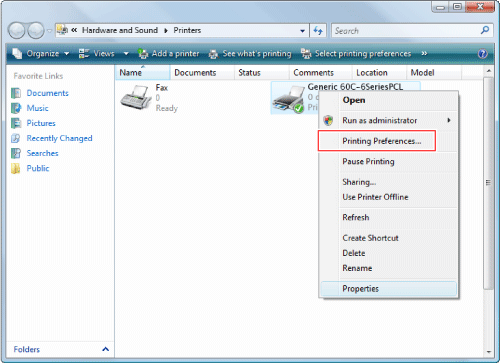Sort by the Model column header
This screenshot has width=500, height=363.
[x=434, y=73]
